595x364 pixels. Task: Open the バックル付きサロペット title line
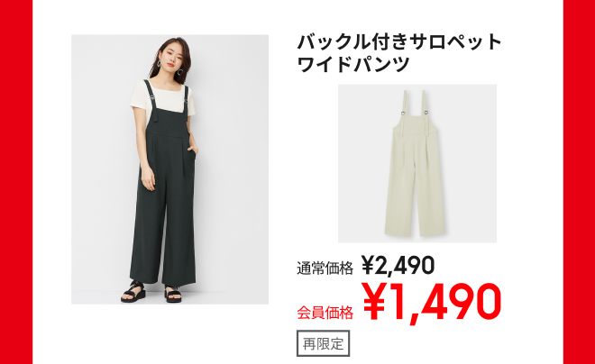point(399,42)
